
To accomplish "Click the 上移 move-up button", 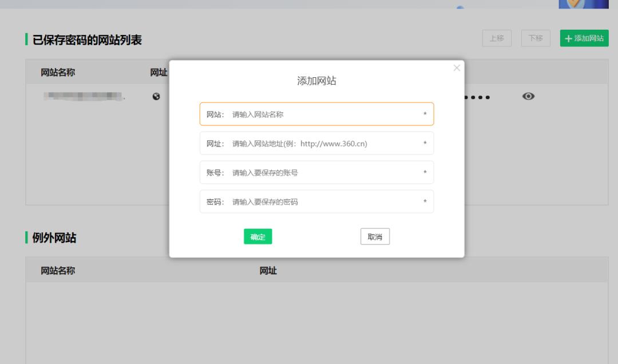I will 497,38.
